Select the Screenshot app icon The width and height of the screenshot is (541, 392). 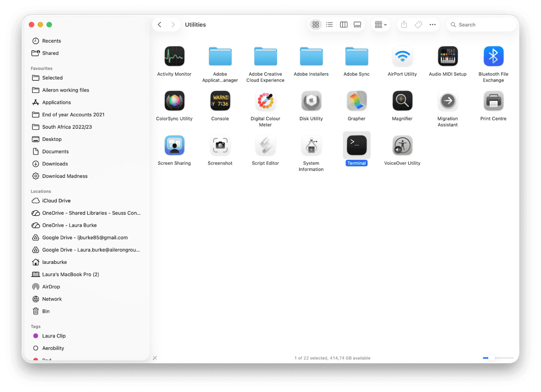point(220,145)
